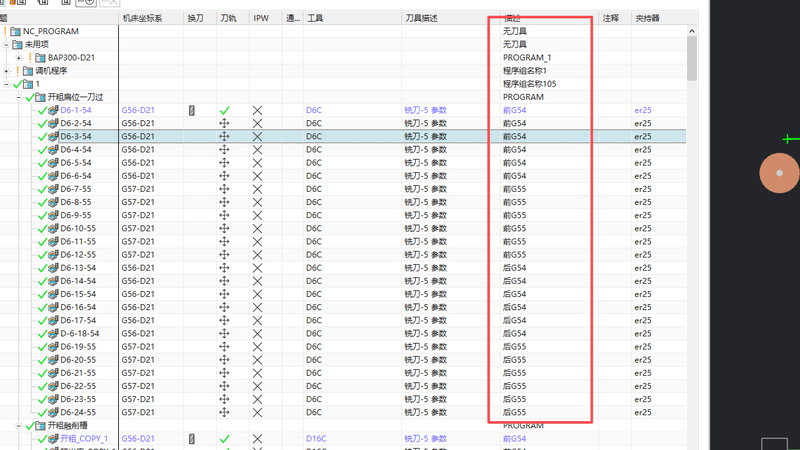Click the 调机程序 folder icon
This screenshot has height=450, width=800.
(x=28, y=71)
